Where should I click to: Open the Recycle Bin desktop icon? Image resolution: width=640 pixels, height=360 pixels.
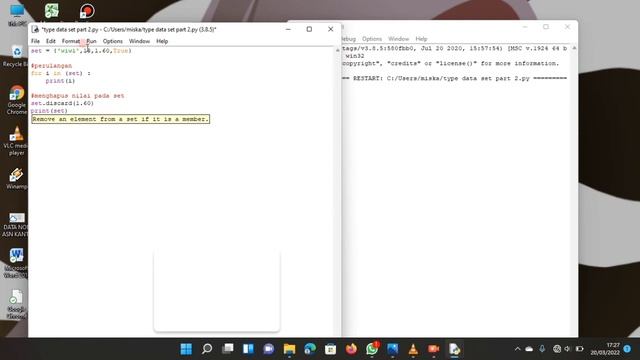point(16,56)
